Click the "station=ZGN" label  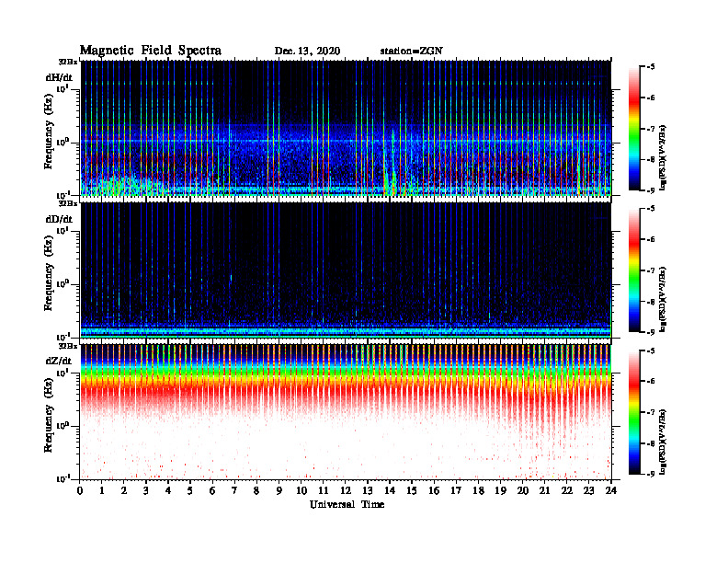(412, 52)
